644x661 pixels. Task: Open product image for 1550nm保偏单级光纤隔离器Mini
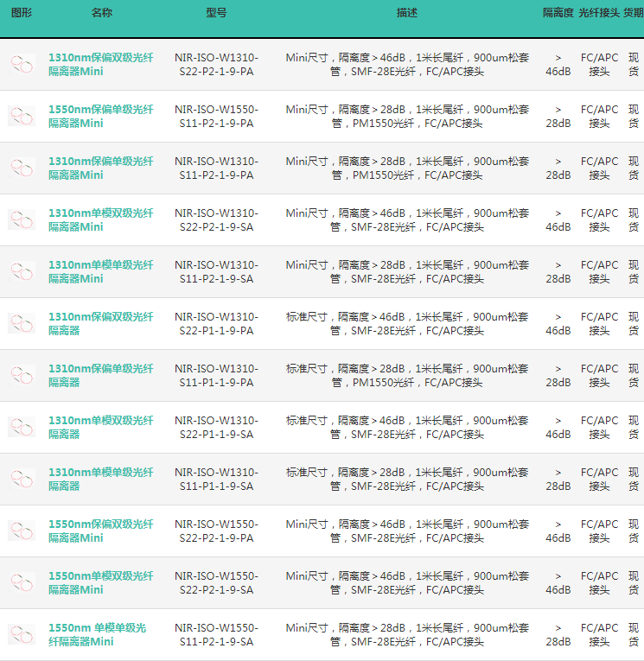click(21, 117)
